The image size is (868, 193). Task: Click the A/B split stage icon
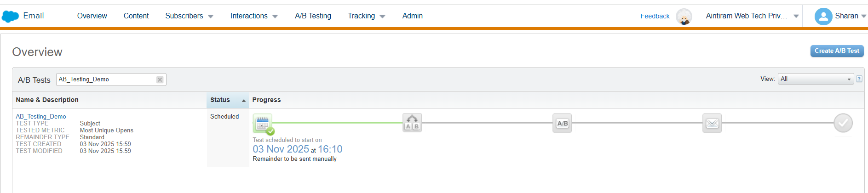click(x=412, y=123)
